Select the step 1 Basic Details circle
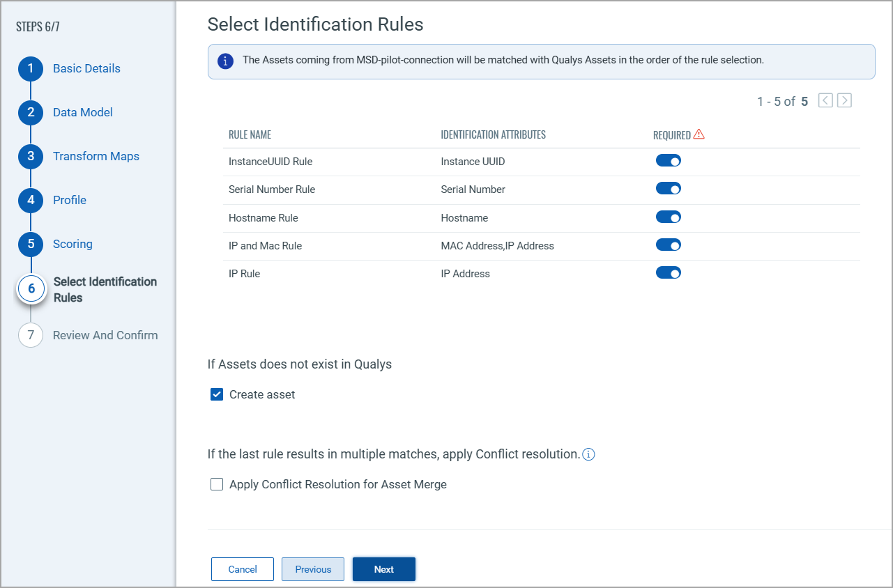The height and width of the screenshot is (588, 893). (x=31, y=68)
